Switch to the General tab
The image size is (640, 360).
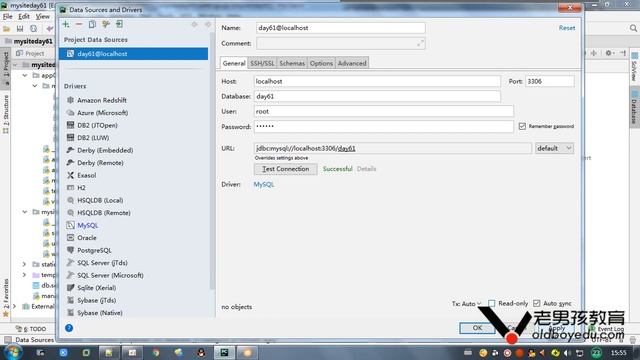234,63
